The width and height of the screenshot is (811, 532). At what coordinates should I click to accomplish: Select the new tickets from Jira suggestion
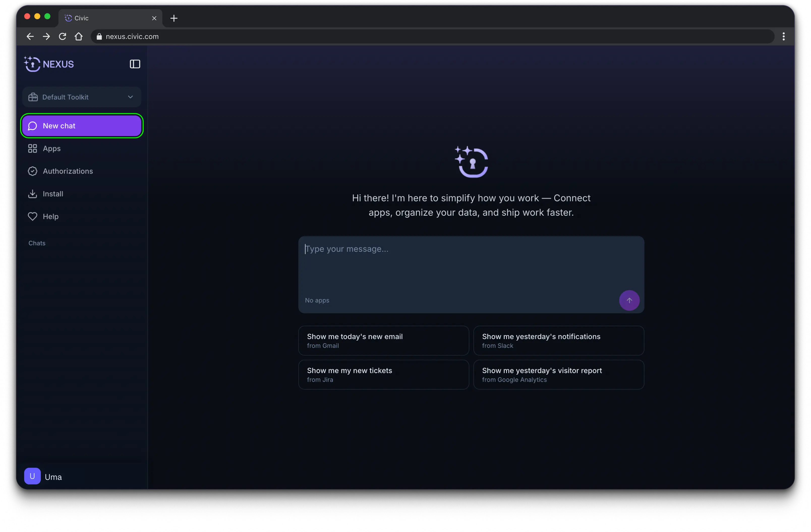click(383, 375)
